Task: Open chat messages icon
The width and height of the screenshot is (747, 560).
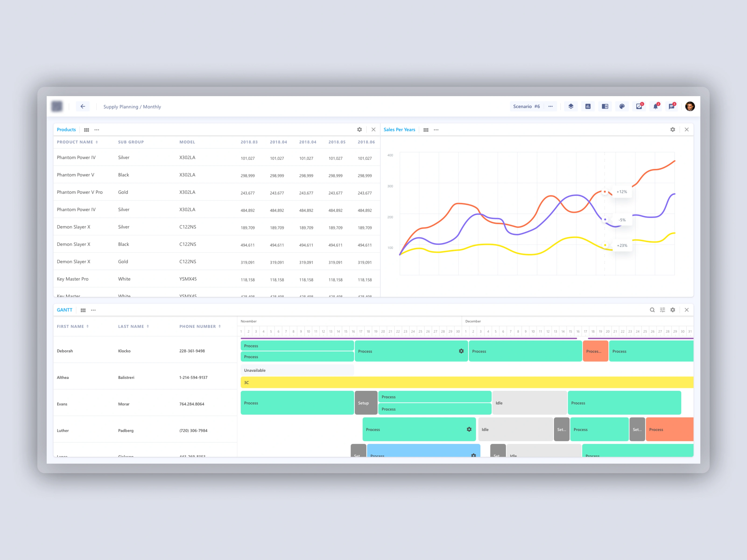Action: point(672,106)
